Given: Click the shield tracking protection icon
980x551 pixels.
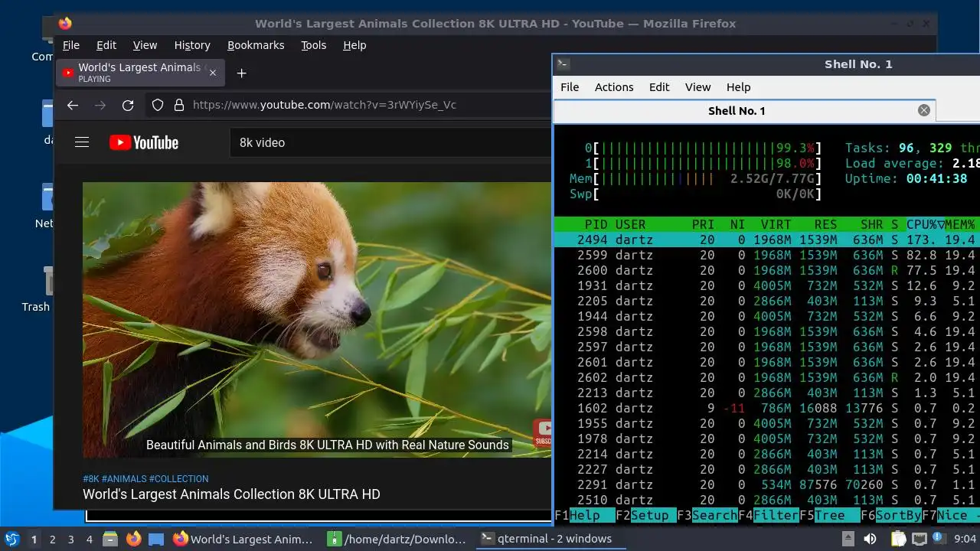Looking at the screenshot, I should point(158,105).
